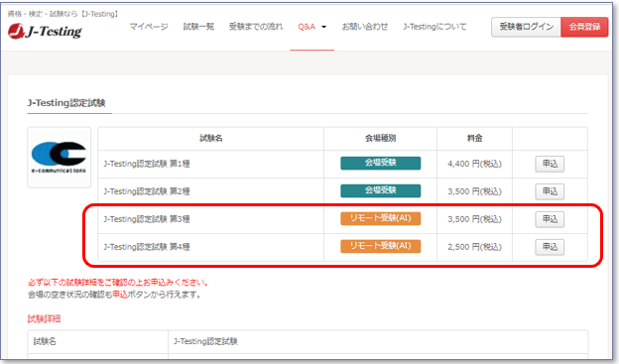Open J-Testingについて navigation item
The width and height of the screenshot is (619, 364).
(434, 27)
